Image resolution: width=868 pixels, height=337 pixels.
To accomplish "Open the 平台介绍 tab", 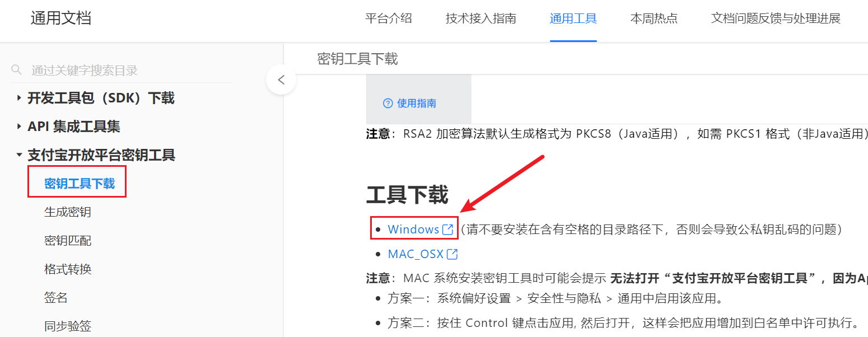I will (x=389, y=18).
